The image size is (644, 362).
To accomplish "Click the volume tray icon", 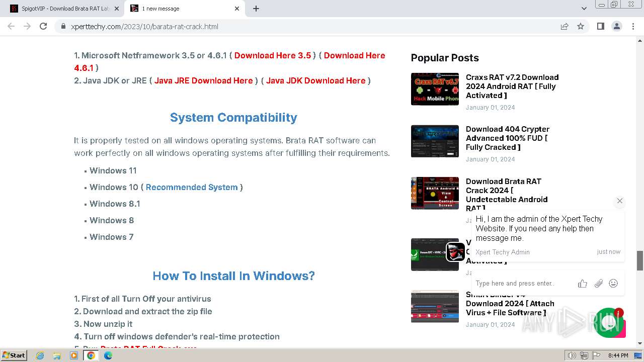I will tap(572, 355).
